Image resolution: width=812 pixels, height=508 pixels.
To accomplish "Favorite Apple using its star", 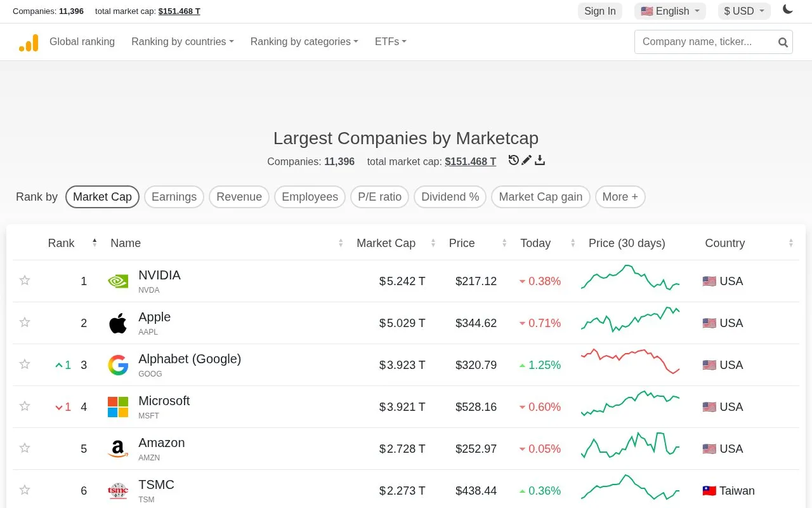I will (x=25, y=322).
